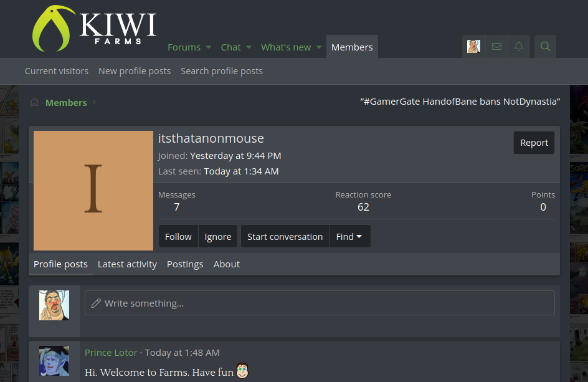Viewport: 588px width, 382px height.
Task: Open the What's new navigation item
Action: (286, 47)
